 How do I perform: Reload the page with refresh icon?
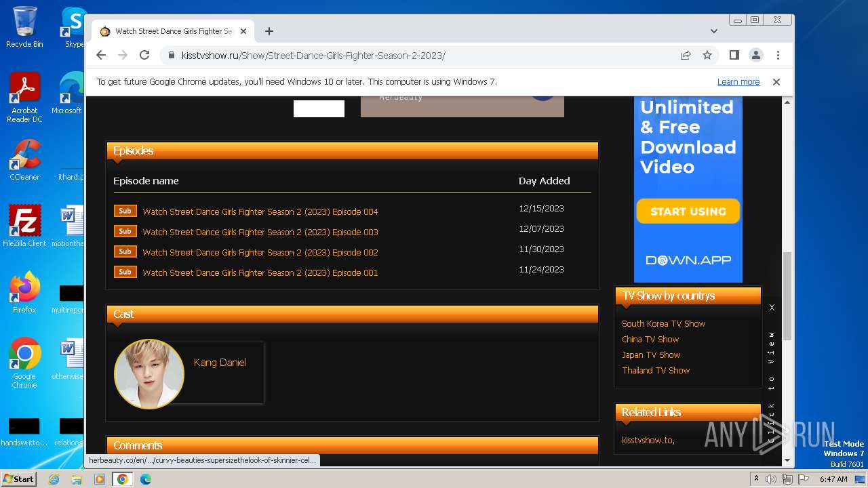[144, 55]
